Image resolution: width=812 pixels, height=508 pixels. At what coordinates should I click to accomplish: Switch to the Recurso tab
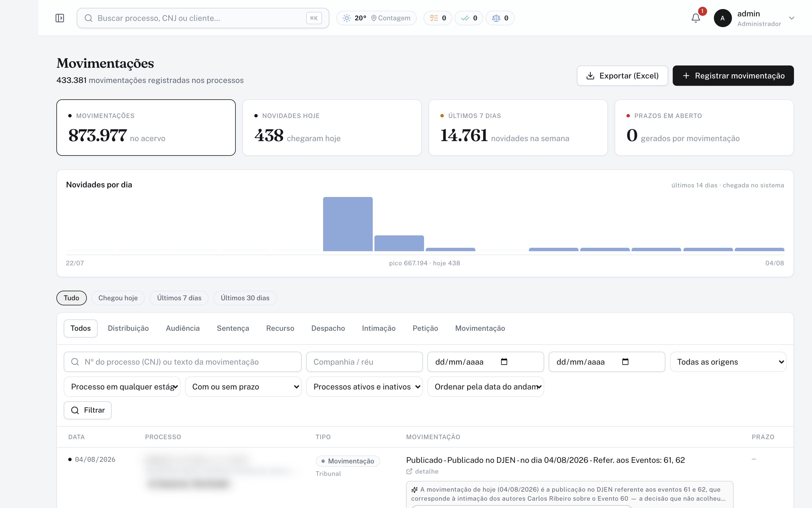(x=280, y=328)
